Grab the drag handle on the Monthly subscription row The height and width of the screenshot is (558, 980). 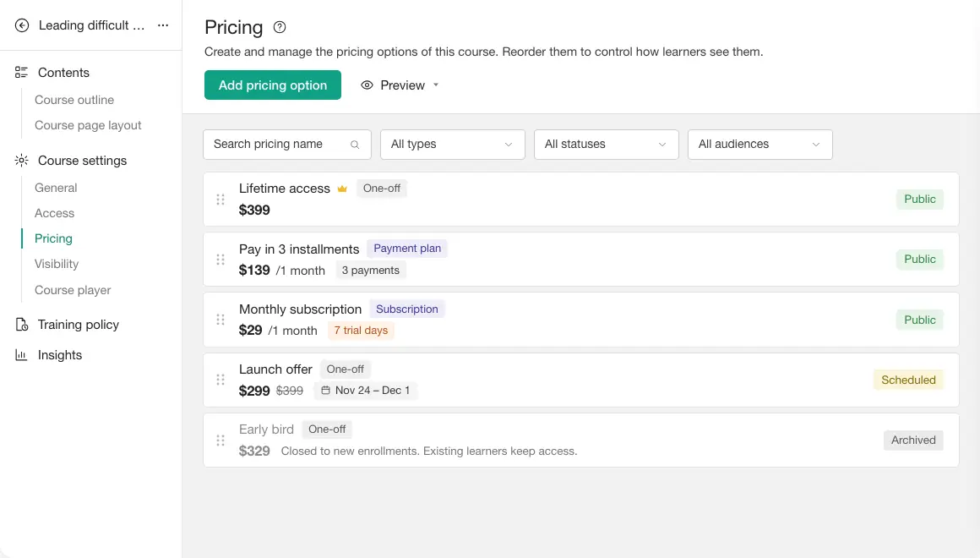pyautogui.click(x=220, y=320)
